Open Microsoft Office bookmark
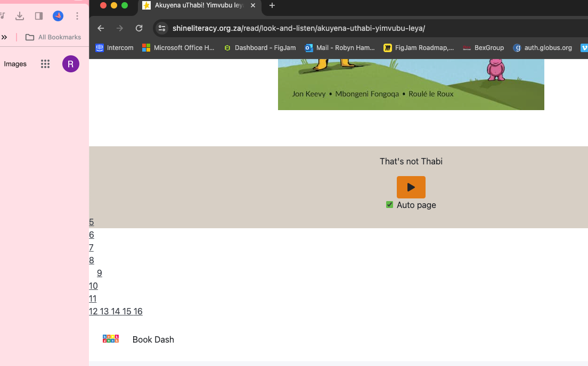The height and width of the screenshot is (366, 588). pyautogui.click(x=178, y=48)
